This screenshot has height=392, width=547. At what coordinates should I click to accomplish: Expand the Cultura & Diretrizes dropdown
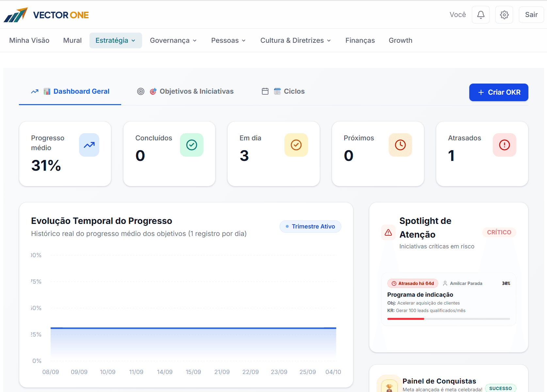pyautogui.click(x=296, y=40)
